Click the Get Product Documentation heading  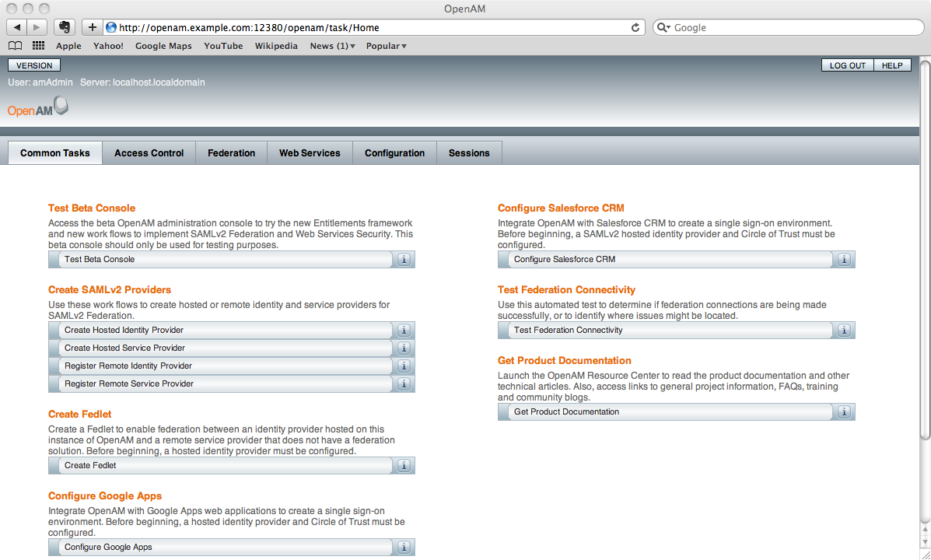565,360
